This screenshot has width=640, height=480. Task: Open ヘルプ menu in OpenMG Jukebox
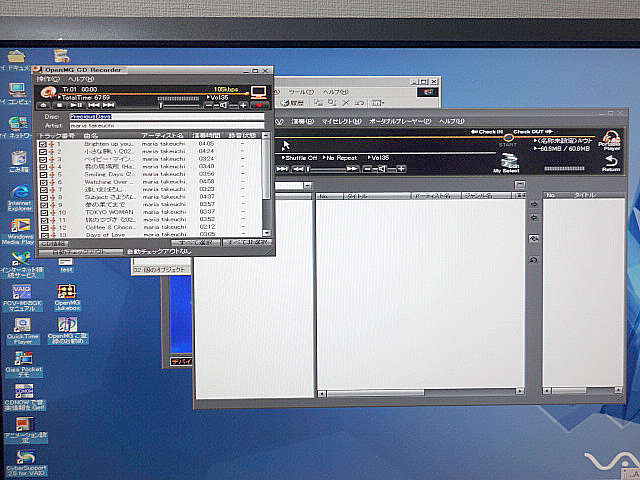click(x=451, y=121)
